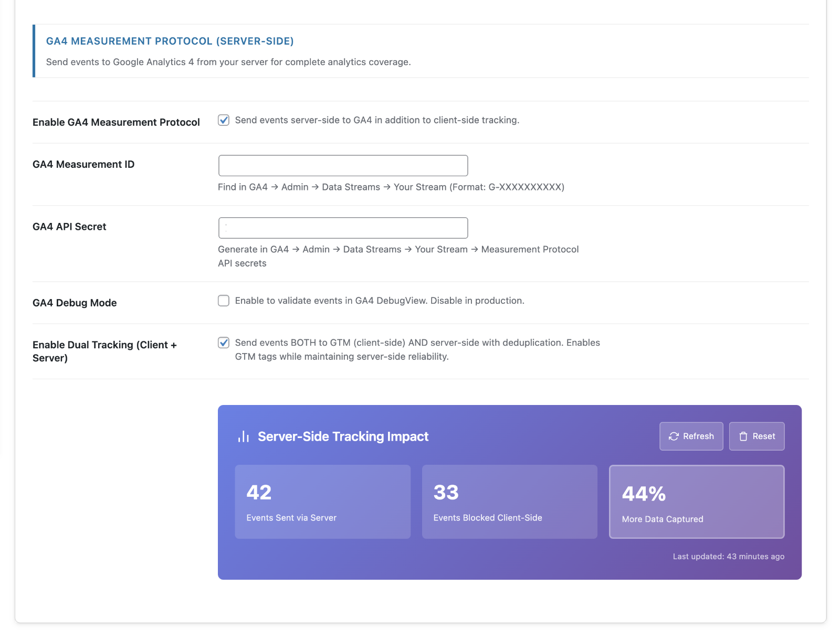Enable GA4 Debug Mode
840x640 pixels.
(x=223, y=301)
